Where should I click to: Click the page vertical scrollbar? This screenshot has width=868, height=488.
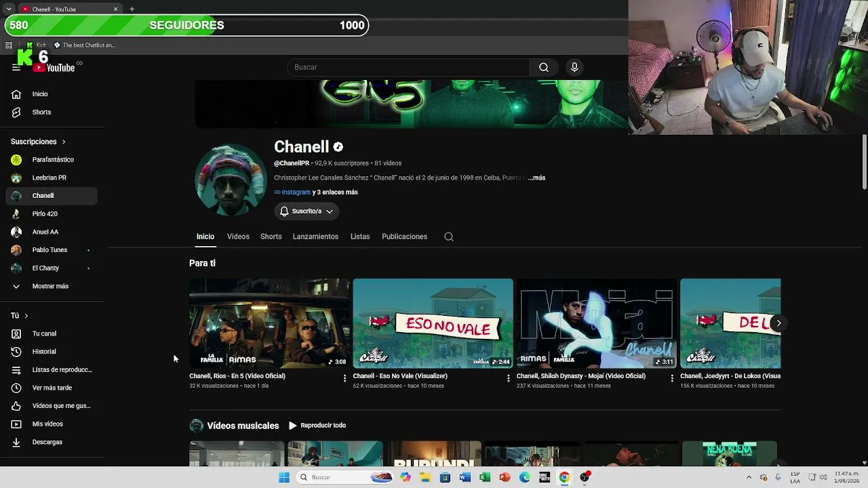[865, 163]
